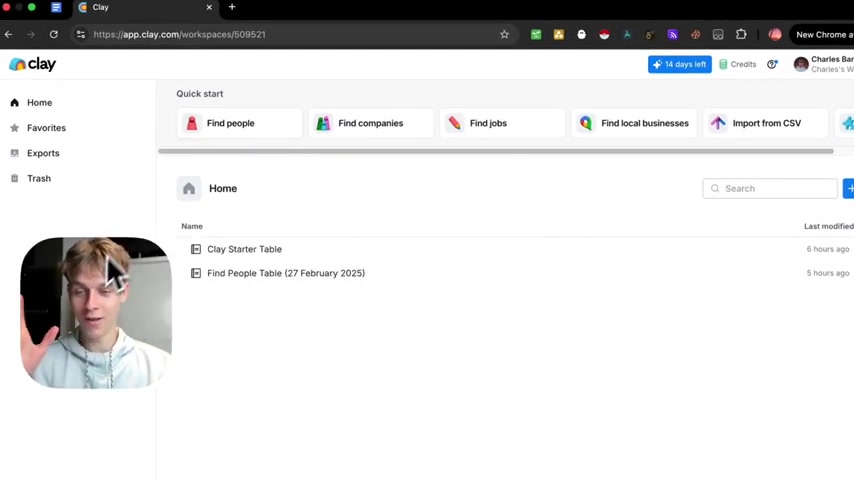Sort by the Name column header
This screenshot has width=854, height=480.
click(x=192, y=226)
